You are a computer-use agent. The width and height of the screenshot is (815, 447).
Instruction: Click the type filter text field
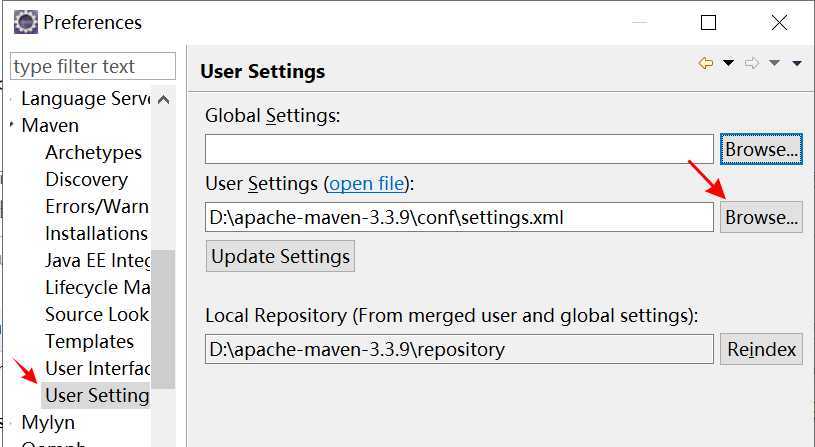[x=92, y=67]
